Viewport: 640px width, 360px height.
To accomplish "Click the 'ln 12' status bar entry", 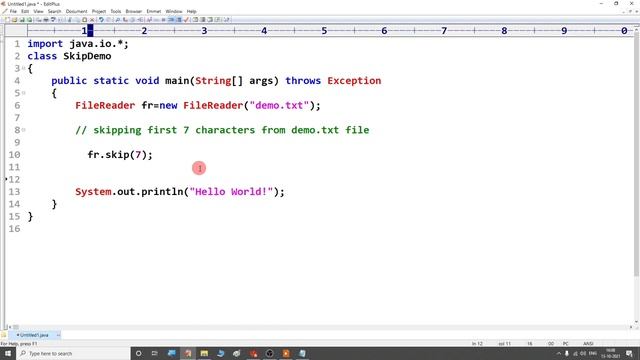I will pyautogui.click(x=477, y=344).
